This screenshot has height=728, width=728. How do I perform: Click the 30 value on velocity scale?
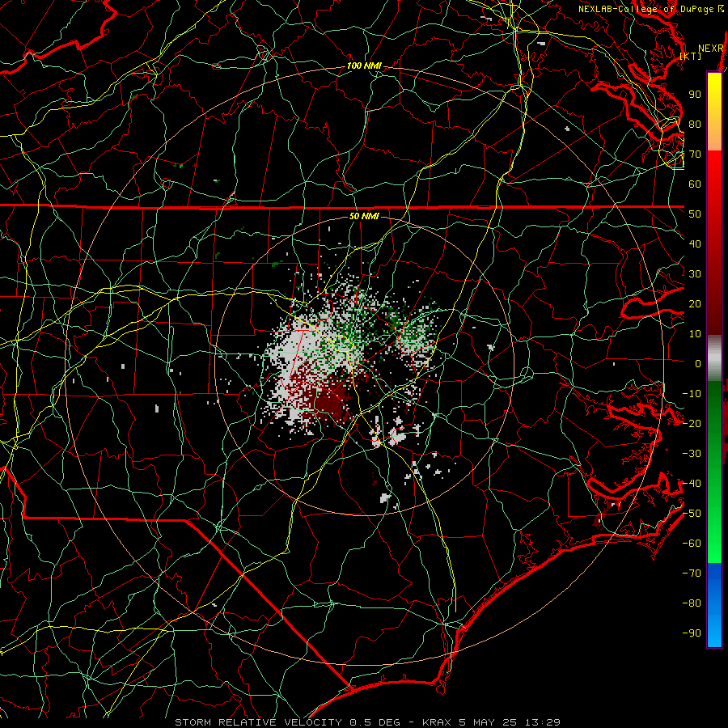click(x=695, y=274)
